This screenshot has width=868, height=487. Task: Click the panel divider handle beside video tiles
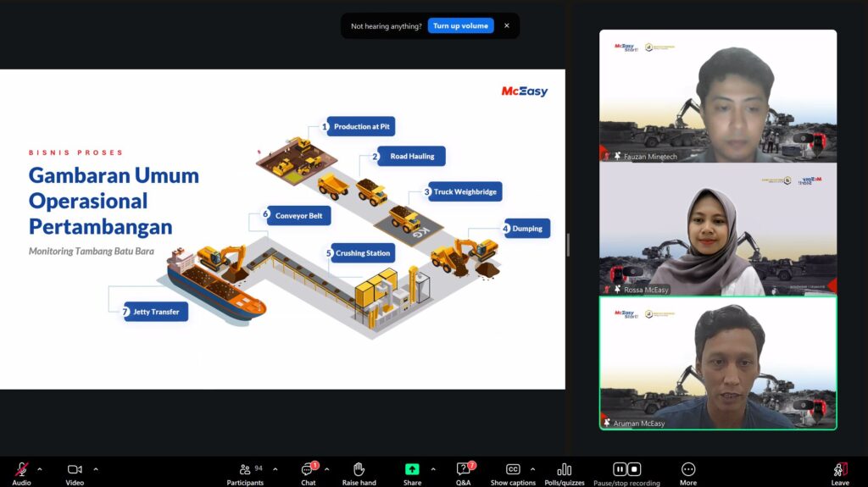pos(568,245)
